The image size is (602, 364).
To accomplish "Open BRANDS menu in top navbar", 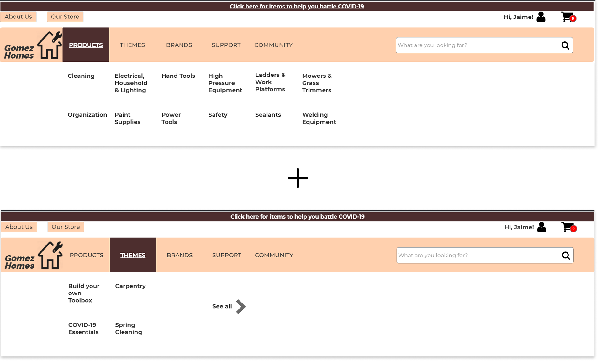I will (179, 45).
